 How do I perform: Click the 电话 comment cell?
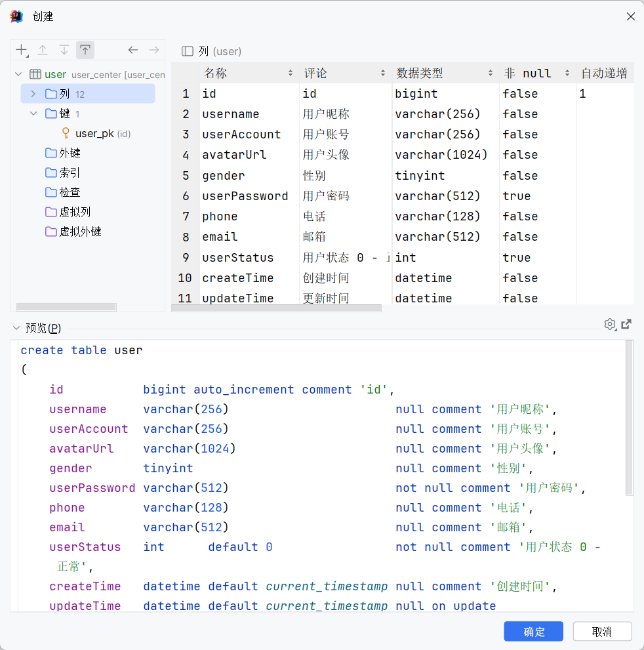click(346, 216)
